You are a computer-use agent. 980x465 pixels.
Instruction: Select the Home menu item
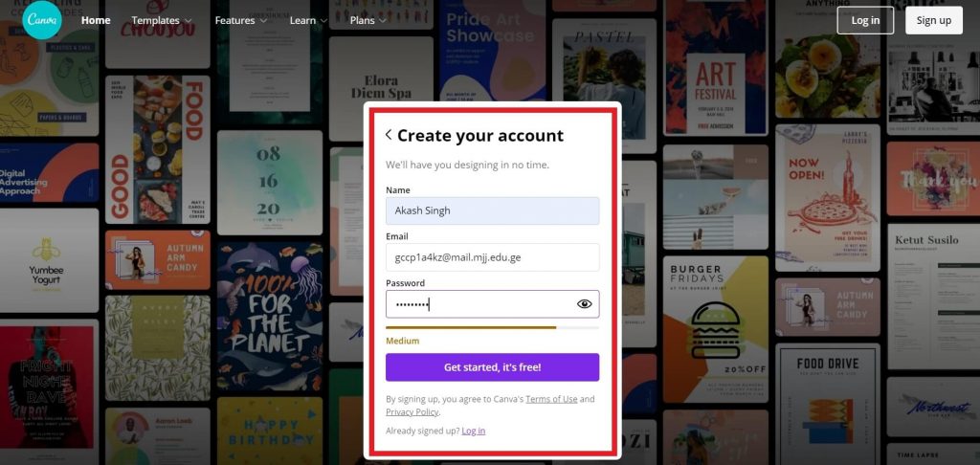pos(96,21)
